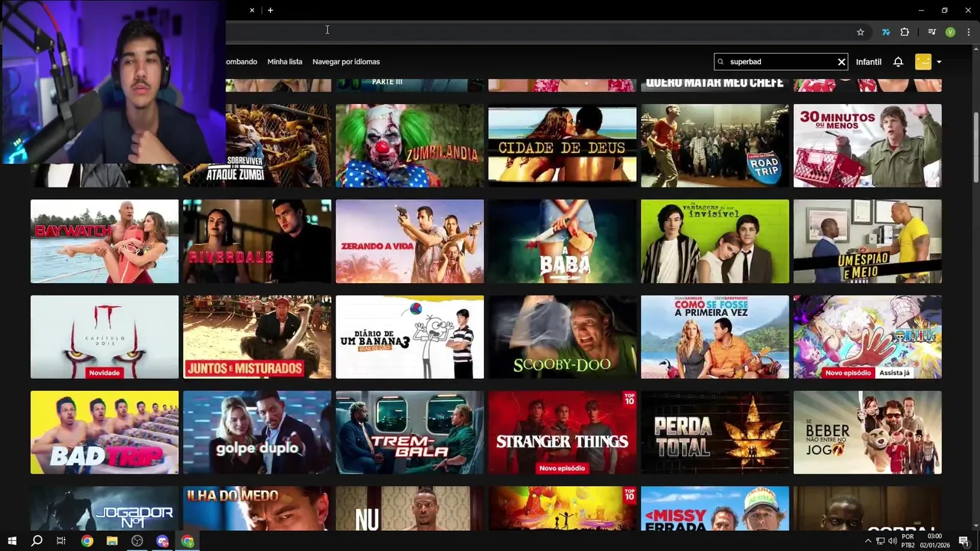980x551 pixels.
Task: Open the Zerando a Vida title
Action: (410, 241)
